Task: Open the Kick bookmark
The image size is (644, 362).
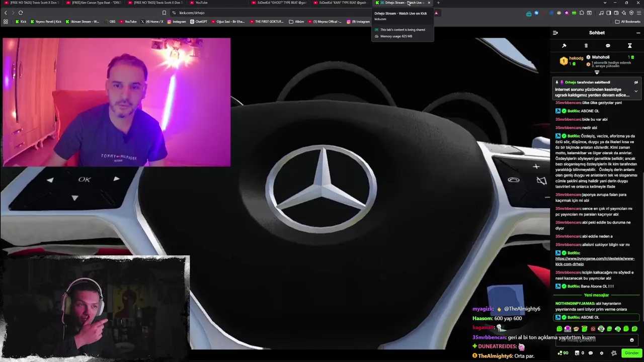Action: click(x=21, y=22)
